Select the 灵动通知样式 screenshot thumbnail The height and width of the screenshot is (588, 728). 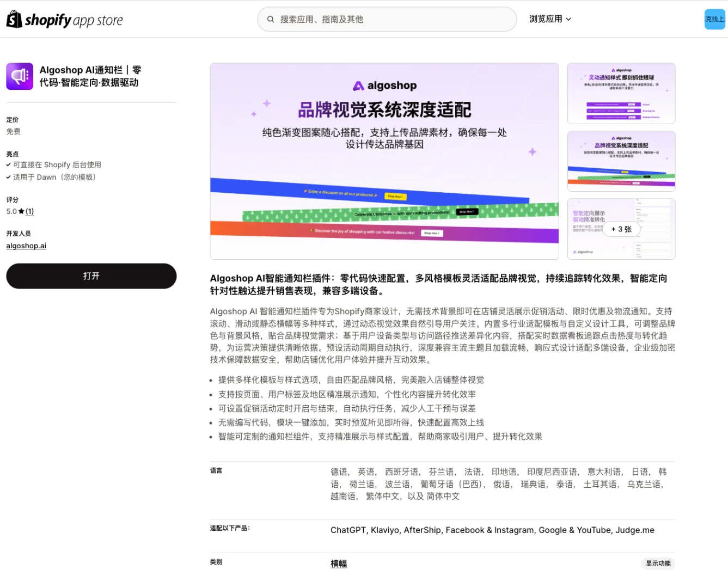[x=621, y=93]
